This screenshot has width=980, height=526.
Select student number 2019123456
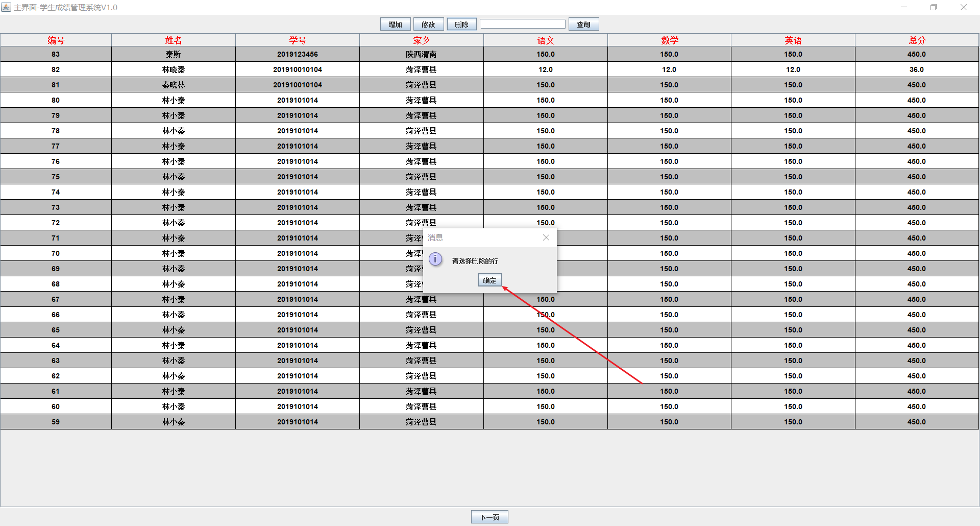298,54
